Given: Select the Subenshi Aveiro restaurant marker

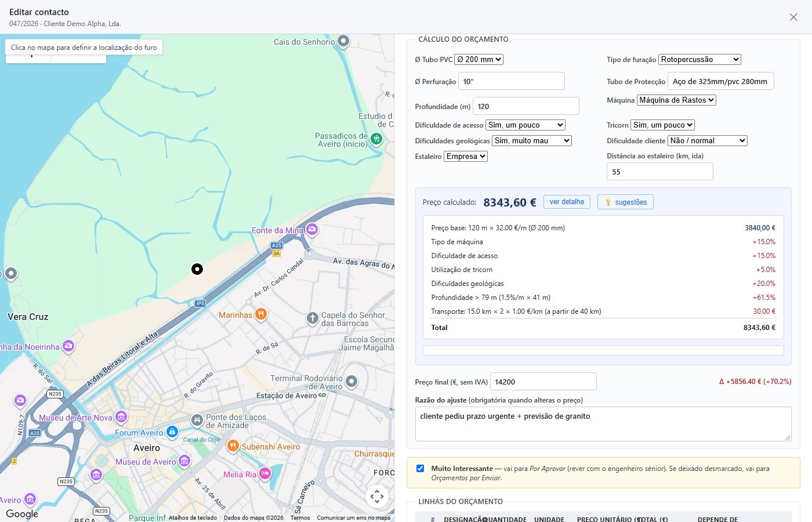Looking at the screenshot, I should pos(233,446).
